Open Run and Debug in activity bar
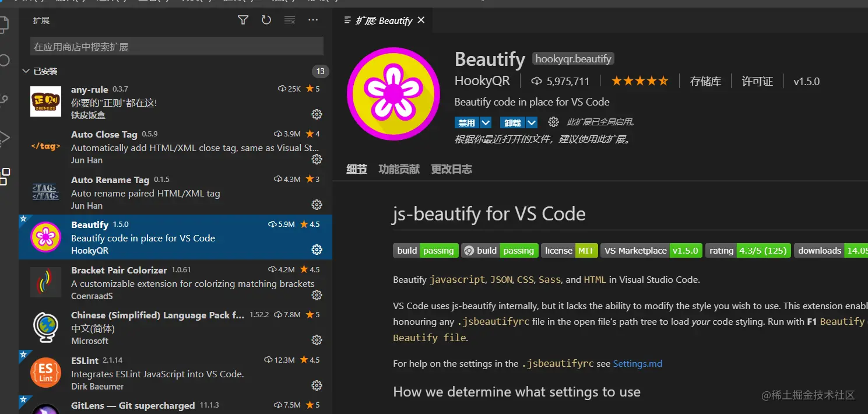868x414 pixels. pyautogui.click(x=5, y=138)
